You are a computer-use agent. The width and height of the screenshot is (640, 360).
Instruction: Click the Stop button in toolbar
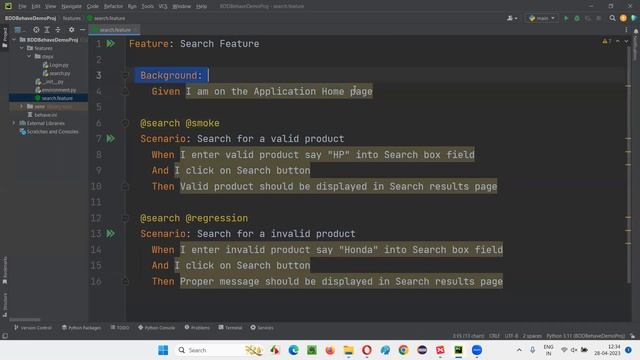[598, 18]
